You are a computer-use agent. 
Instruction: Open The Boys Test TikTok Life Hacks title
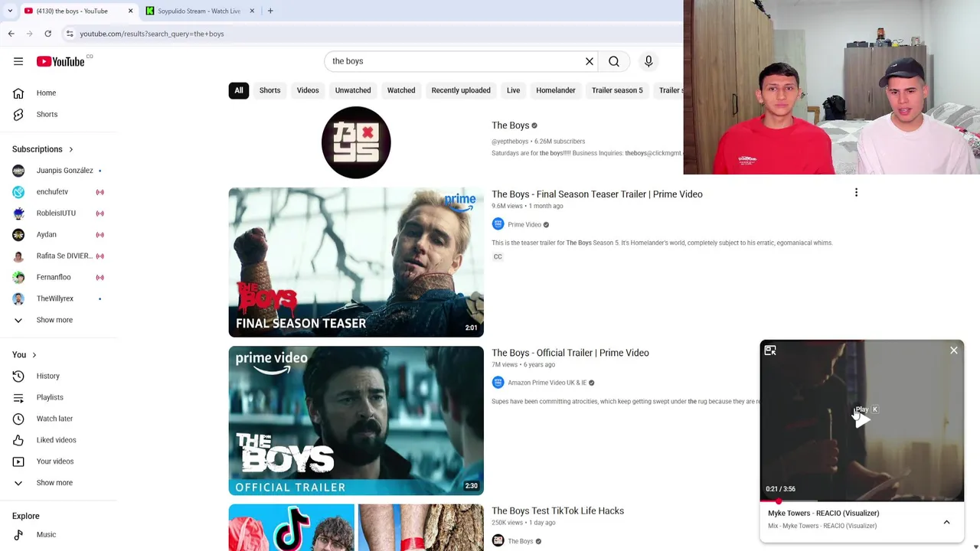[557, 511]
